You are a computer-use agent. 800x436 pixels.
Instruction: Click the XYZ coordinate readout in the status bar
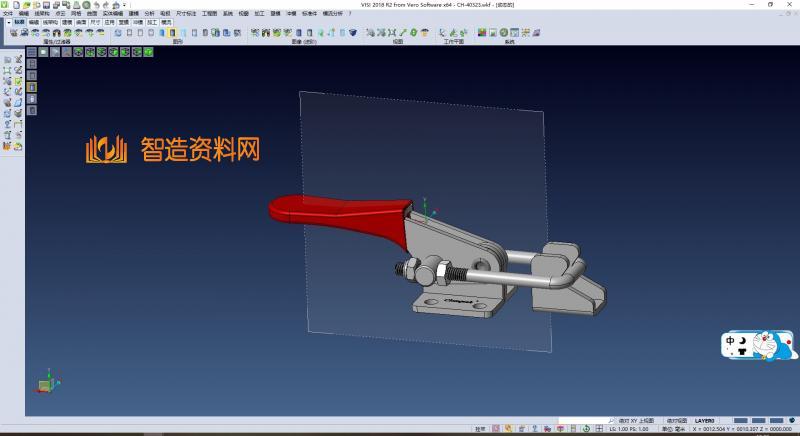click(x=742, y=429)
